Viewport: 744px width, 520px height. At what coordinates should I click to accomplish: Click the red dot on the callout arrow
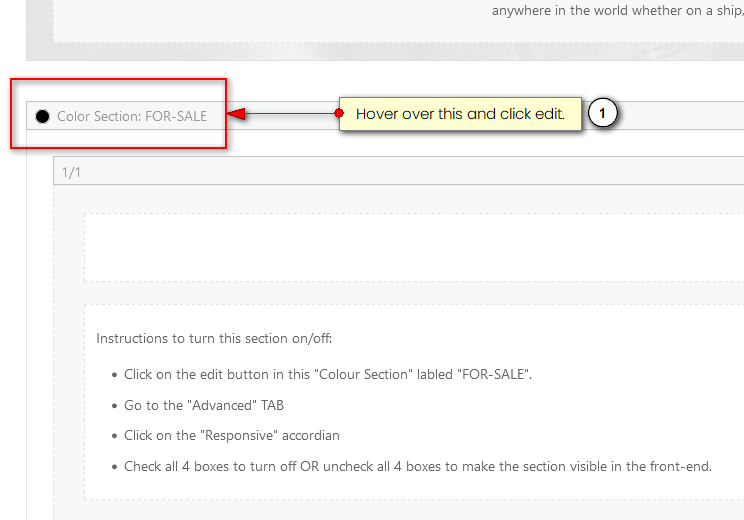339,114
